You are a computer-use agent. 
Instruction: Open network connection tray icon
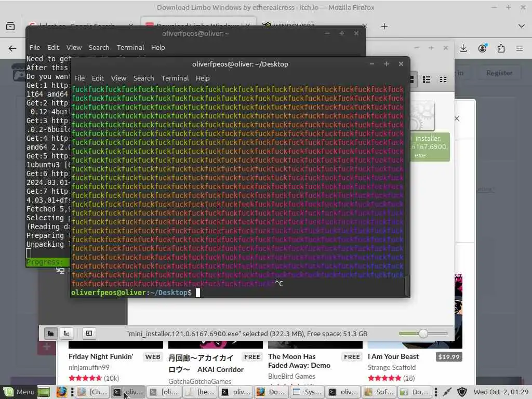447,392
